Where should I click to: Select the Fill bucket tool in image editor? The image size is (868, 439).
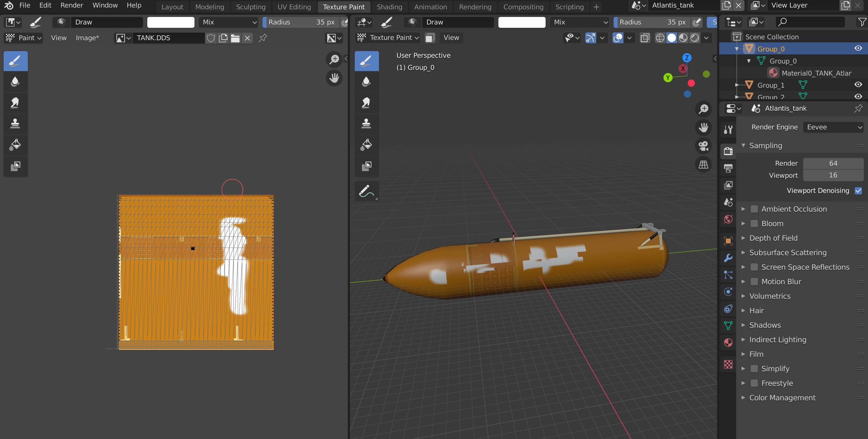[x=15, y=145]
